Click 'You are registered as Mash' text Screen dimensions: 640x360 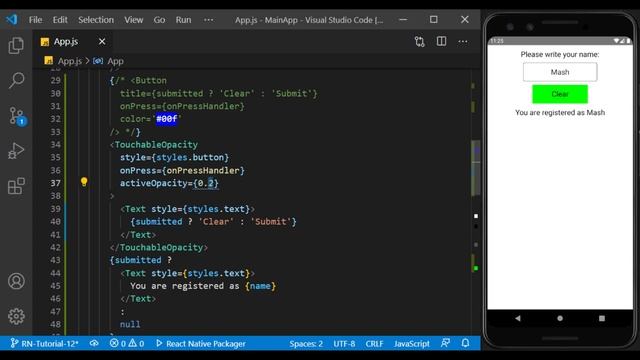560,112
